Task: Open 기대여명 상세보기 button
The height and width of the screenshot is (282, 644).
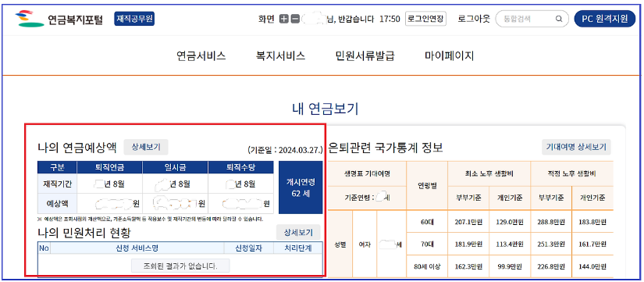Action: [576, 147]
